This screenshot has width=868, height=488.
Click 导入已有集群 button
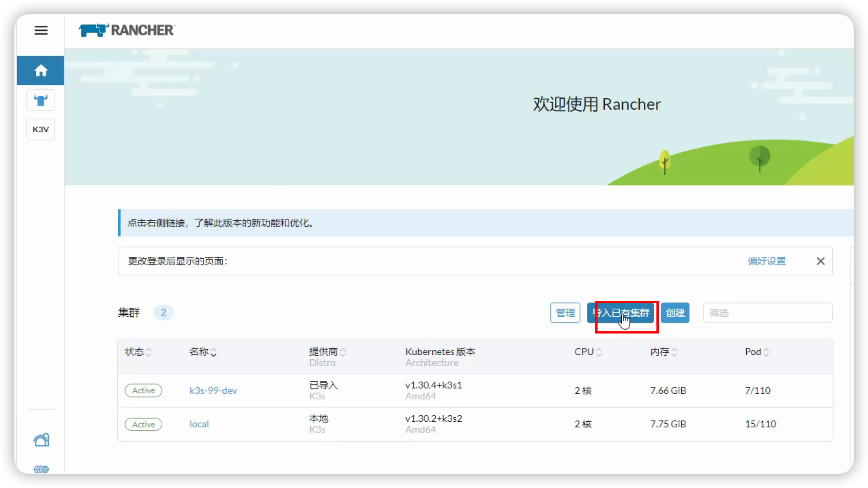tap(621, 313)
